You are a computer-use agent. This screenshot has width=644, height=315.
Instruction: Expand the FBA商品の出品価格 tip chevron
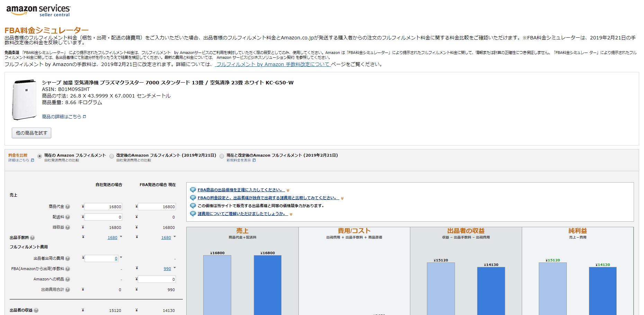click(x=288, y=191)
